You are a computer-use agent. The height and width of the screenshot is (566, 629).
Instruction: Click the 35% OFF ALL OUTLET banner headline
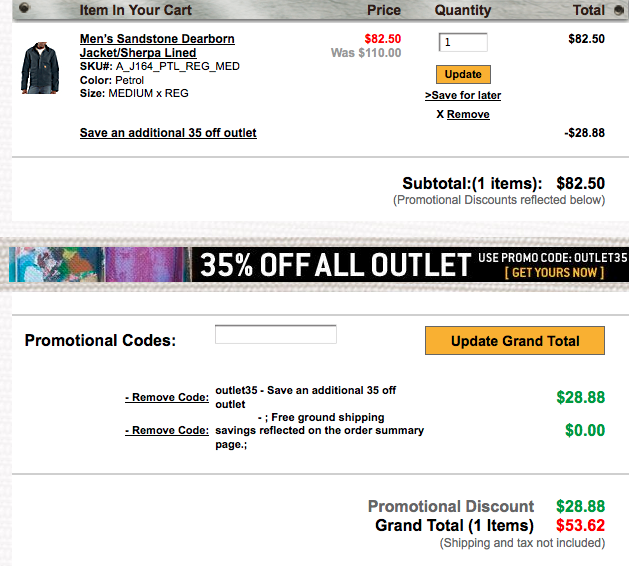[x=335, y=265]
